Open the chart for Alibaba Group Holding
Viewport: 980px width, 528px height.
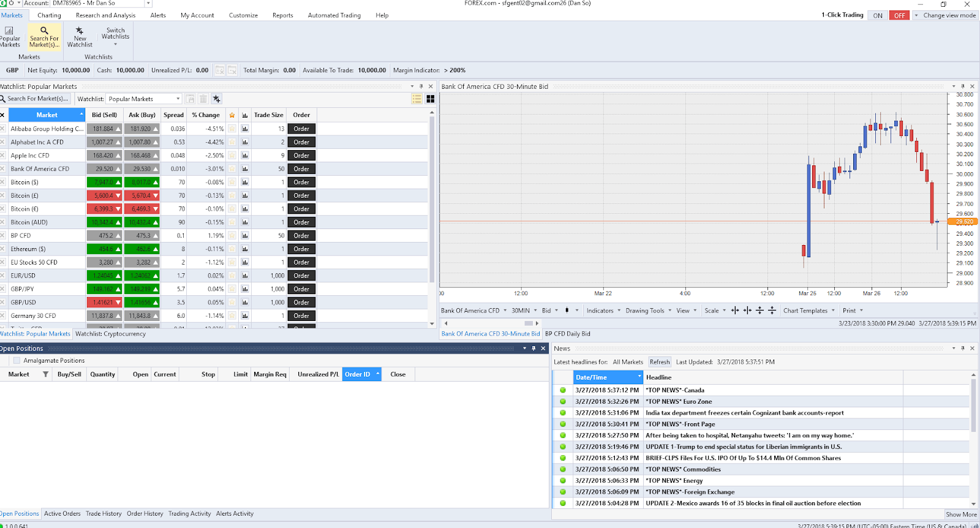coord(245,129)
